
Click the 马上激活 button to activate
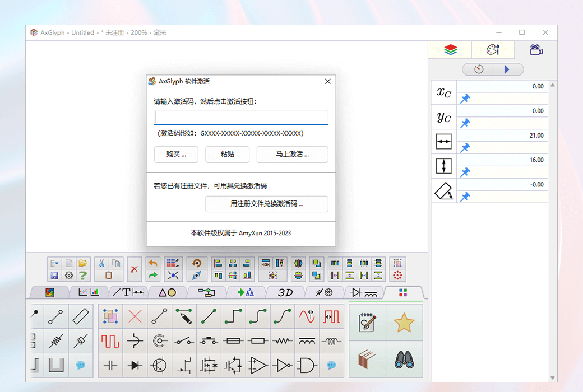coord(292,155)
